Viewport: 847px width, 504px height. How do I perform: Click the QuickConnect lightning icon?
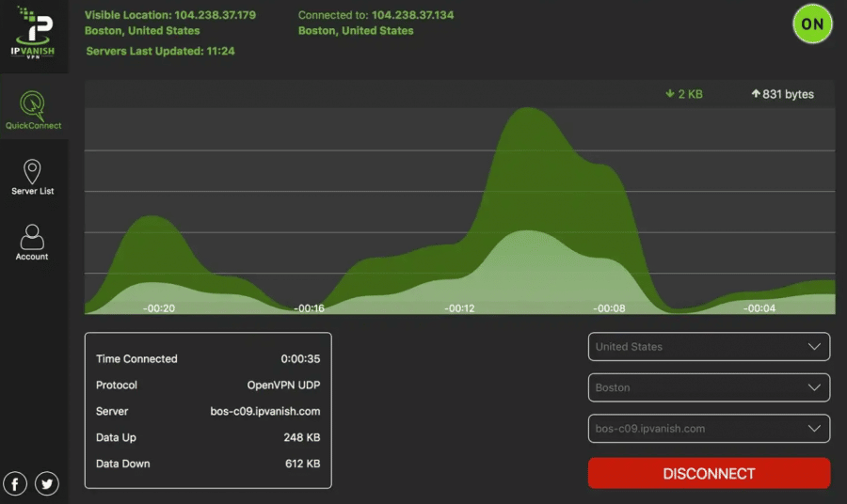(32, 105)
